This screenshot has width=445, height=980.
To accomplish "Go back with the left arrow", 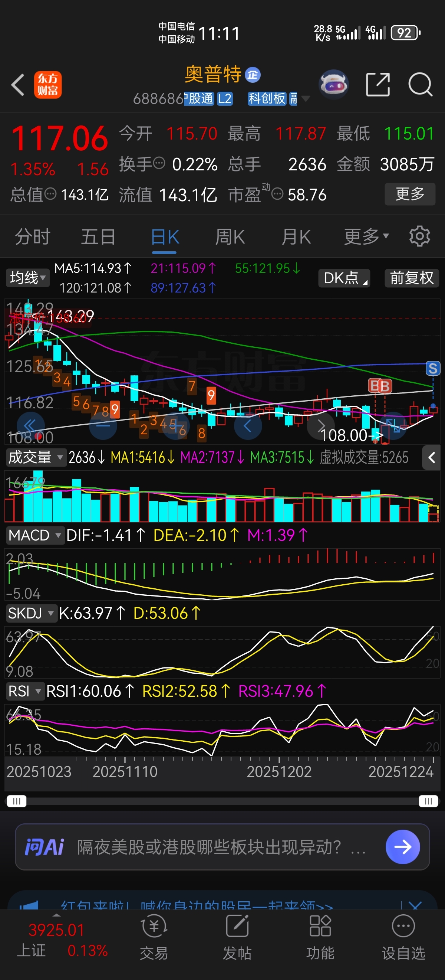I will pyautogui.click(x=18, y=85).
